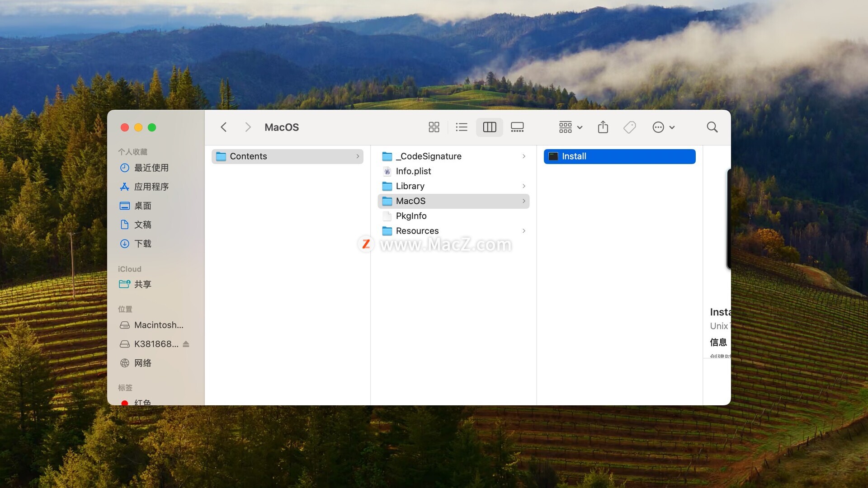
Task: Go back with the left chevron button
Action: 223,127
